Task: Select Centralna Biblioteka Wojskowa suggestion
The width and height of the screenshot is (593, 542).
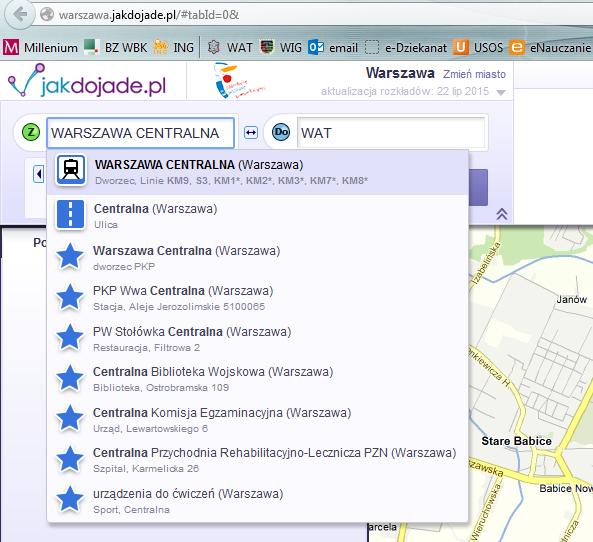Action: 258,379
